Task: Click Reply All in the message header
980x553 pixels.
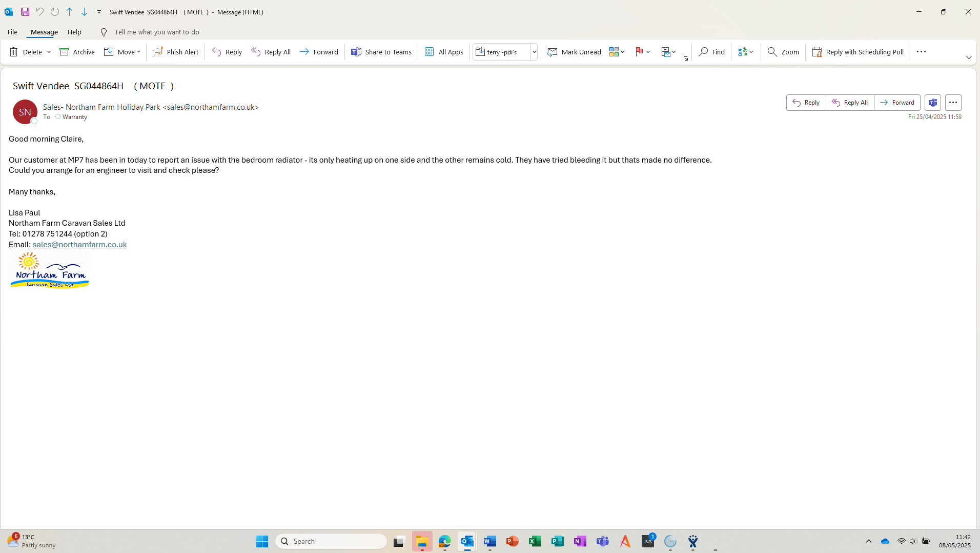Action: click(850, 103)
